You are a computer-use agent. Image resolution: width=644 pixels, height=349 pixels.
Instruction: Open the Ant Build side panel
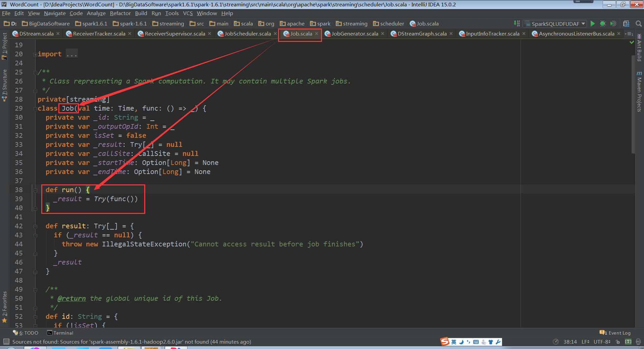[639, 47]
